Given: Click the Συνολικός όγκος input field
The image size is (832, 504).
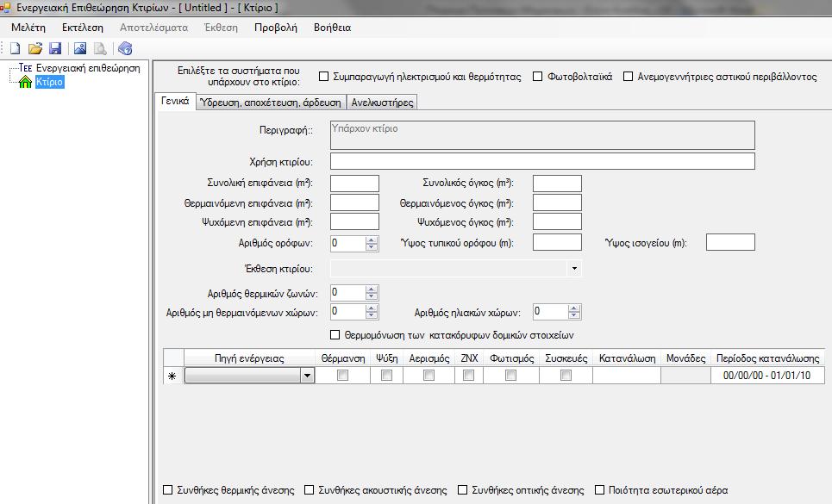Looking at the screenshot, I should point(557,184).
